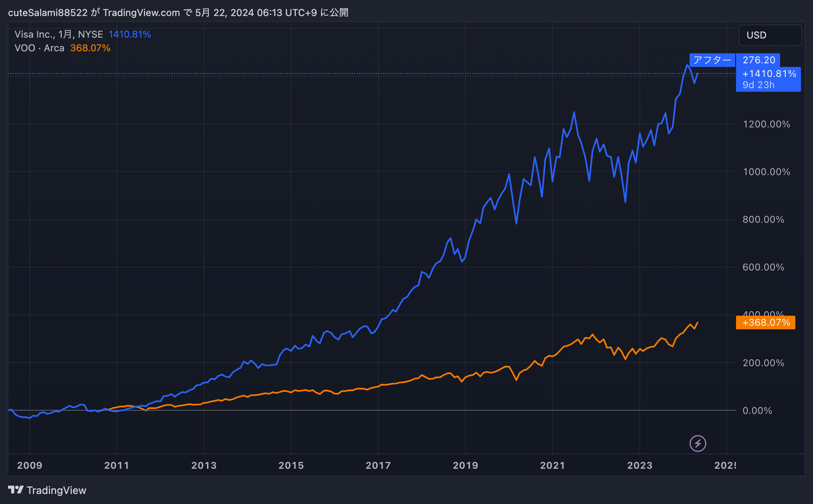Viewport: 813px width, 504px height.
Task: Click the 2009 time axis label
Action: 30,466
